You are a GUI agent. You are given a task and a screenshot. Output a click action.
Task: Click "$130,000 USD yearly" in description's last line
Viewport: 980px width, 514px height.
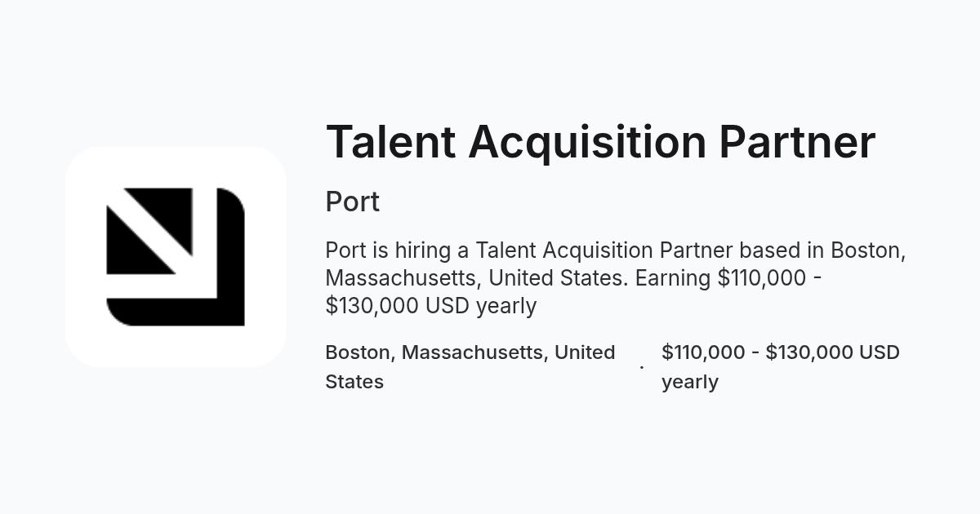click(x=431, y=306)
